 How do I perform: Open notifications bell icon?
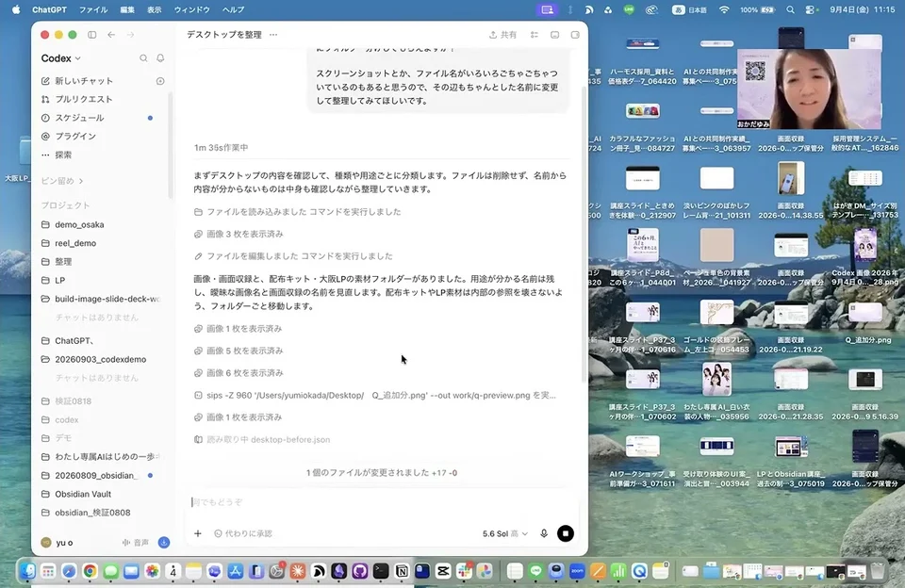pos(160,58)
